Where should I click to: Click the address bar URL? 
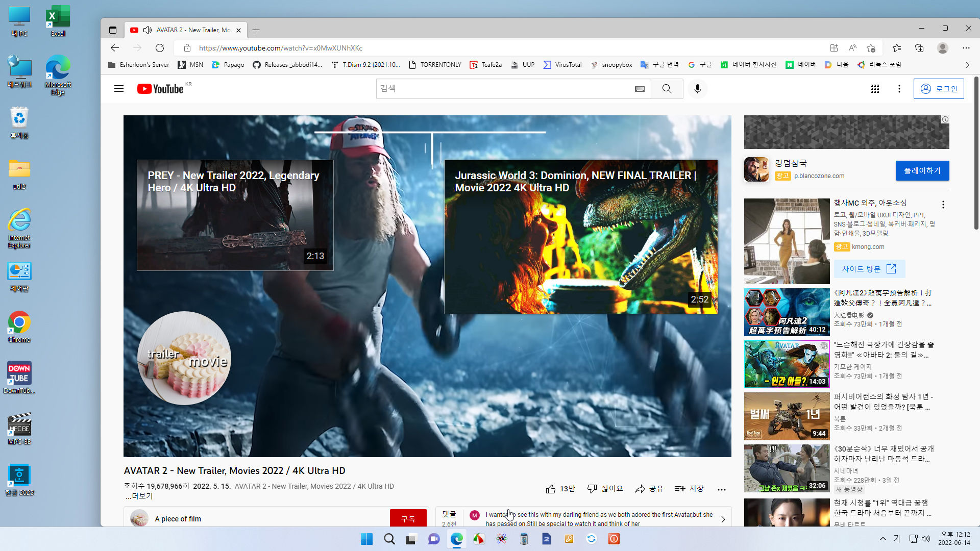(281, 48)
